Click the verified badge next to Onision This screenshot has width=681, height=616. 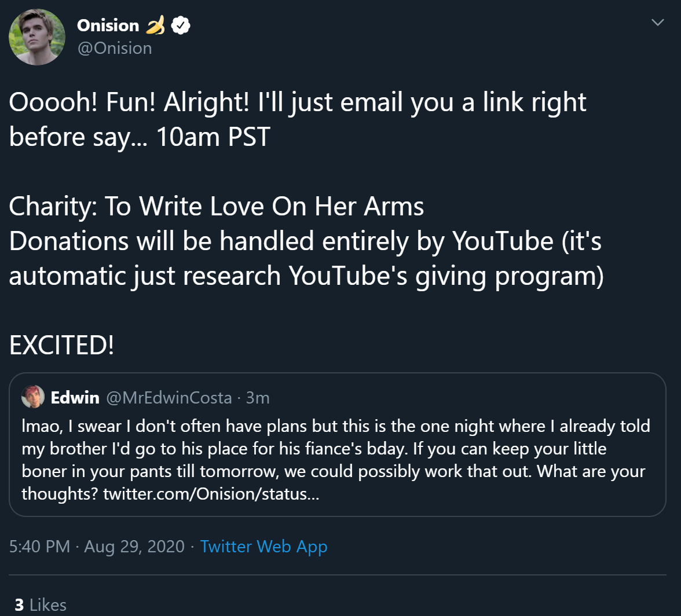[181, 25]
